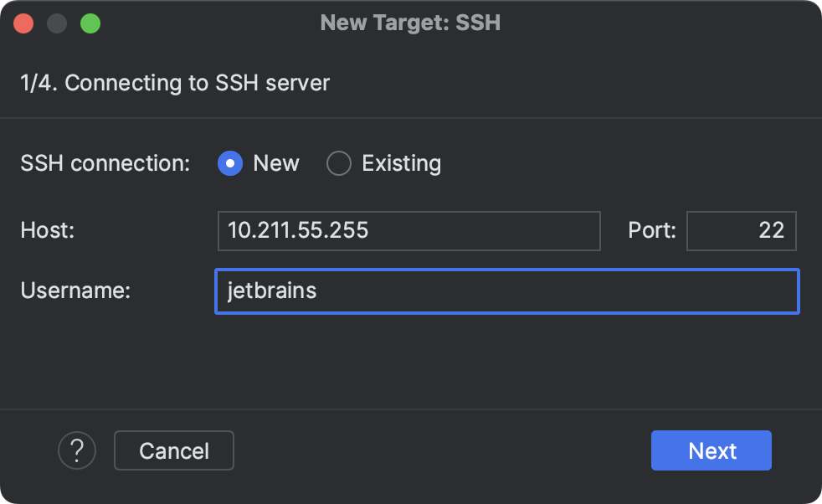Select the Port field showing 22
Screen dimensions: 822x504
[x=741, y=231]
